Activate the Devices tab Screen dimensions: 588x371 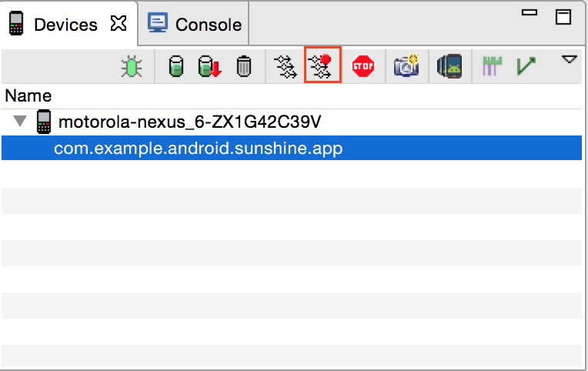(x=65, y=25)
